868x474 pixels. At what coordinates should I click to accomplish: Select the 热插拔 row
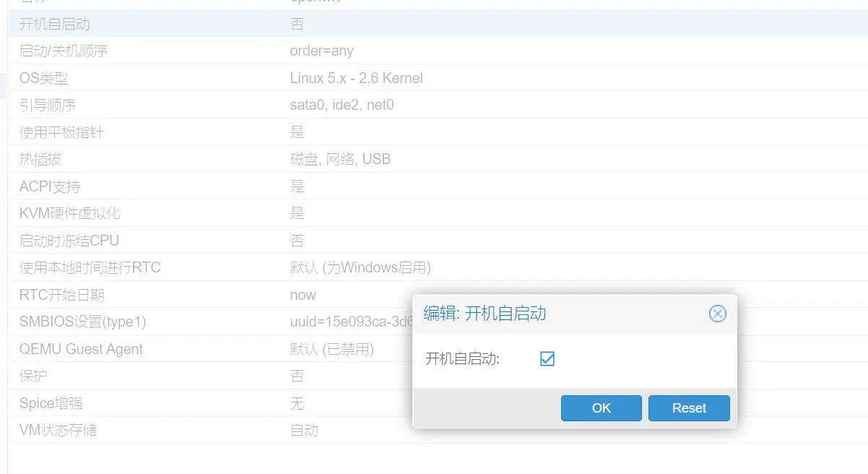(x=438, y=159)
